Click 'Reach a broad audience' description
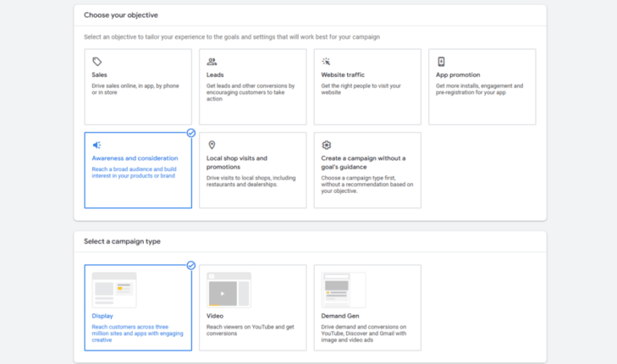This screenshot has width=617, height=364. (x=134, y=173)
